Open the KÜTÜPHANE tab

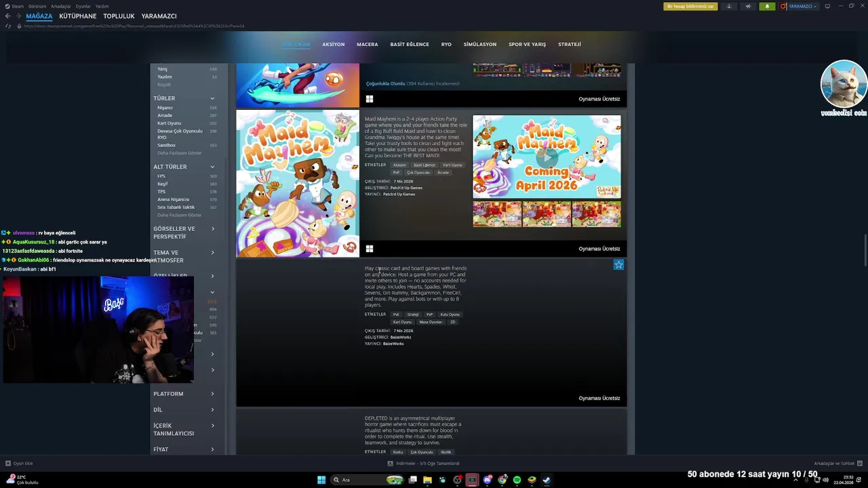[78, 16]
